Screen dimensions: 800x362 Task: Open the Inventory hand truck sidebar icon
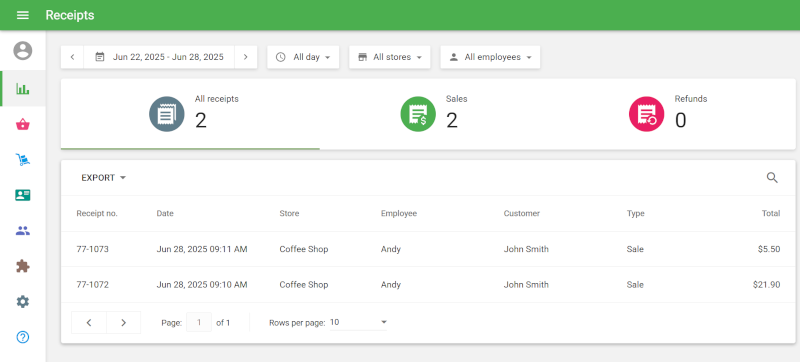click(x=22, y=160)
